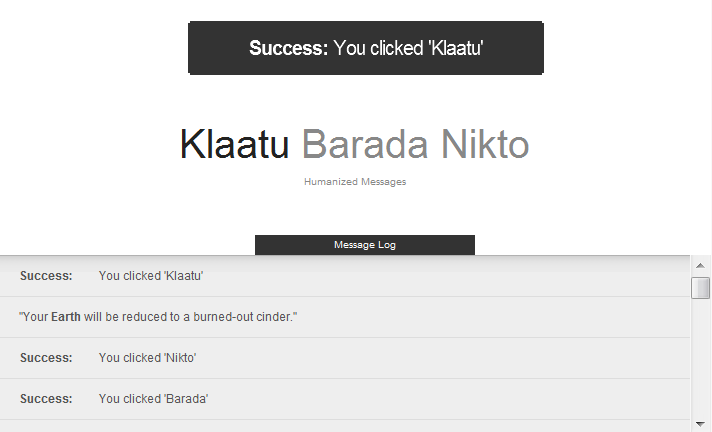Click the word 'cinder' in the quote entry
Screen dimensions: 712x432
tap(275, 317)
